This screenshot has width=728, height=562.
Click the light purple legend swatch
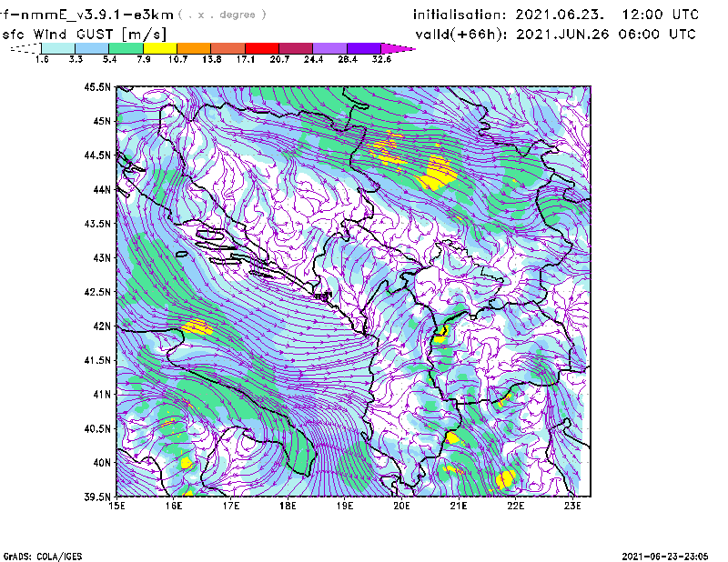click(329, 48)
